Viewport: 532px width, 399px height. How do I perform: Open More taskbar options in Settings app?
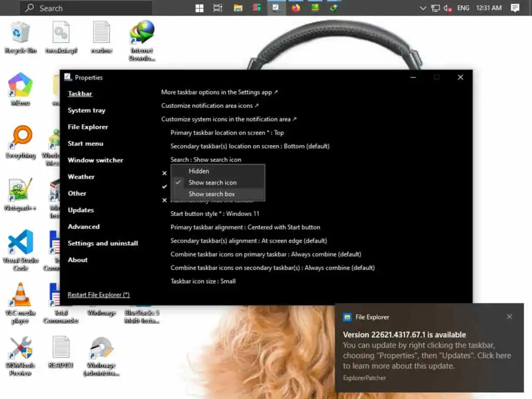[220, 92]
